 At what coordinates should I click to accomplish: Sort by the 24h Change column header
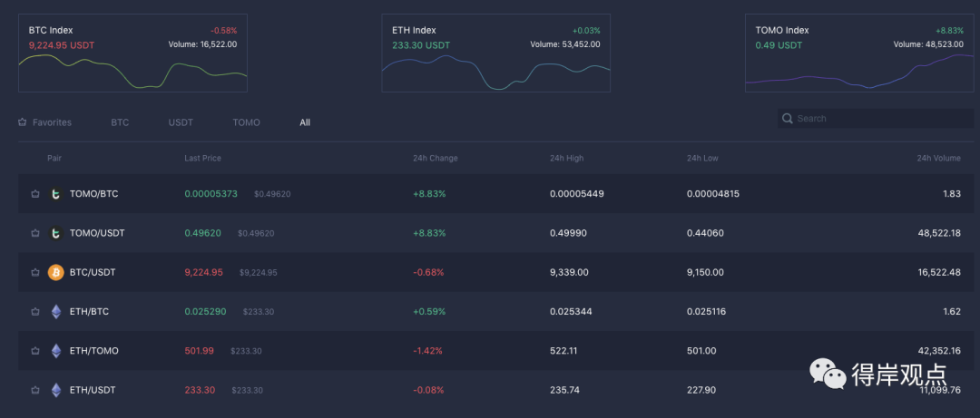(435, 158)
